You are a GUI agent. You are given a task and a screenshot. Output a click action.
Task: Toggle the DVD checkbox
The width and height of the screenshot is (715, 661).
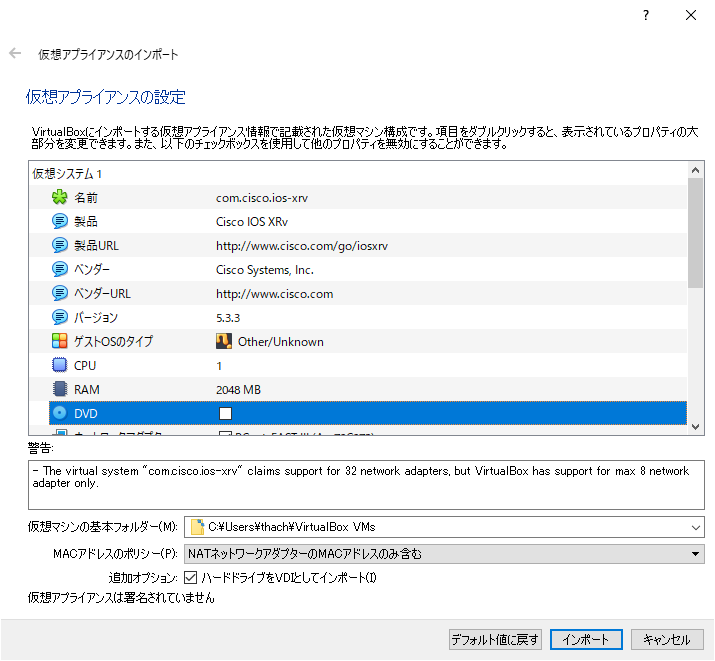[225, 413]
